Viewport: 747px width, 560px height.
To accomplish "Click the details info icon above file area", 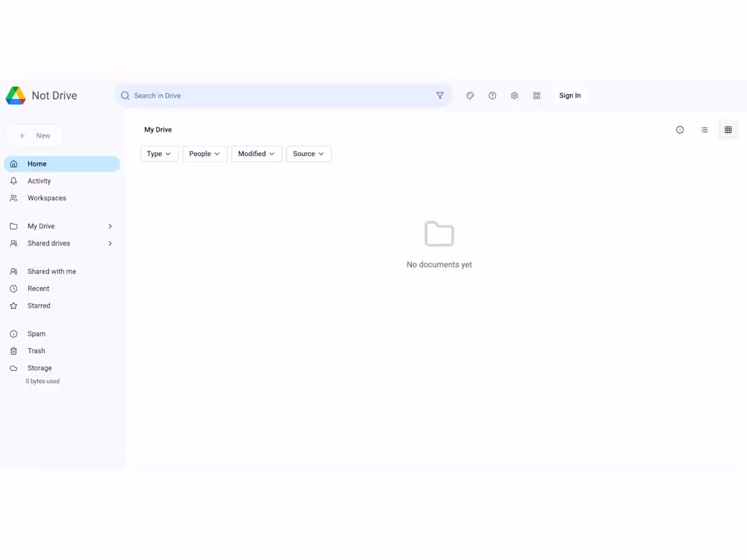I will click(x=680, y=130).
